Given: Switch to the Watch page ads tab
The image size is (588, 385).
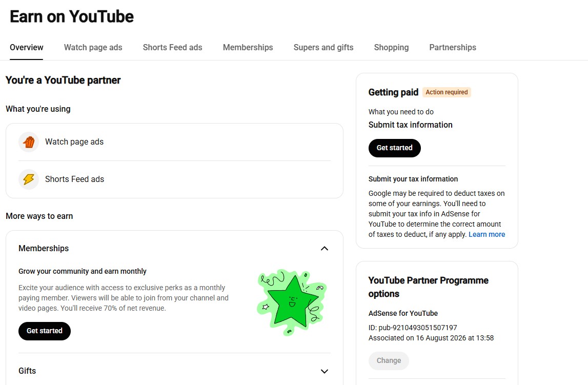Looking at the screenshot, I should (93, 48).
